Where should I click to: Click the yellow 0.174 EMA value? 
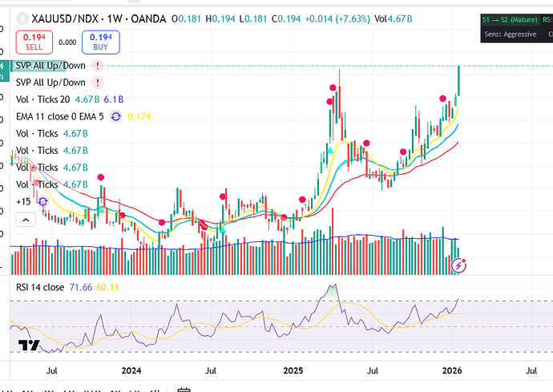click(139, 116)
